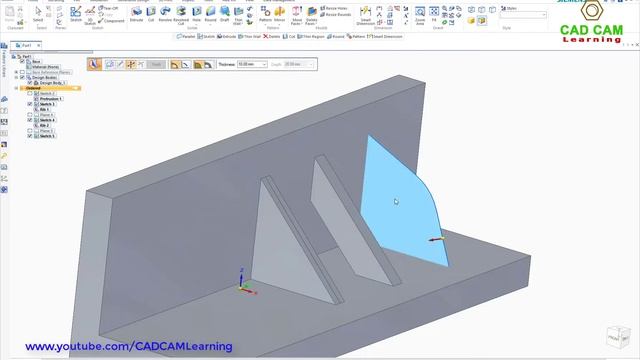Start the Smart Dimension tool

point(365,15)
